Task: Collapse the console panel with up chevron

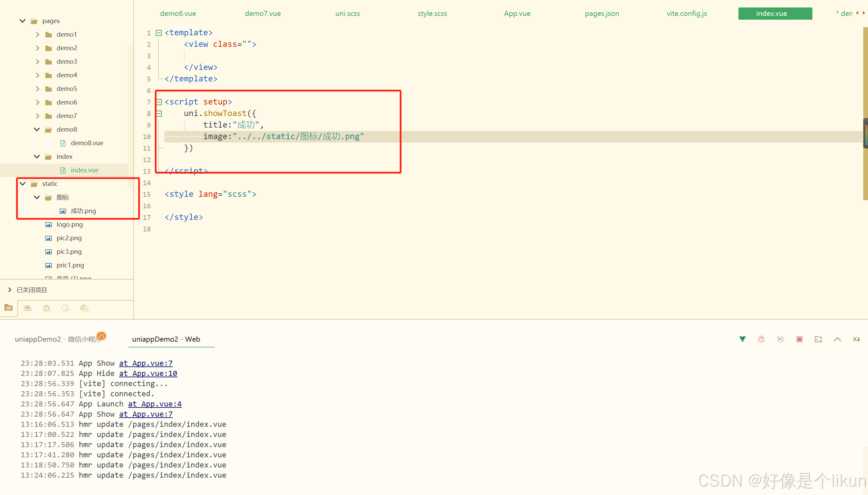Action: coord(837,339)
